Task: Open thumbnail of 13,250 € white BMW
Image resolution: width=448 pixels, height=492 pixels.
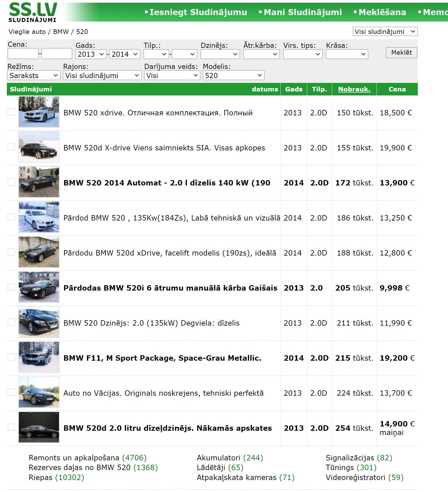Action: (x=39, y=217)
